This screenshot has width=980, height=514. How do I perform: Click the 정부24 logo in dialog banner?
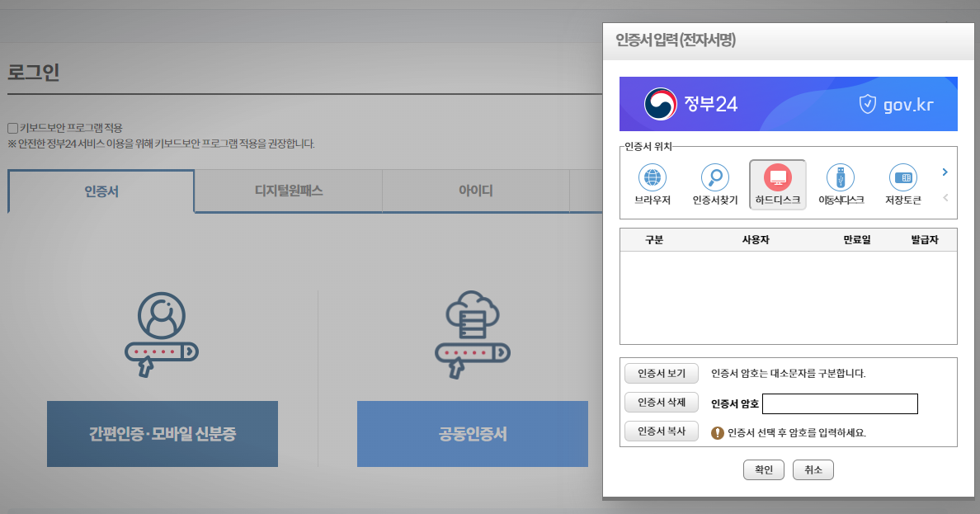click(x=690, y=104)
